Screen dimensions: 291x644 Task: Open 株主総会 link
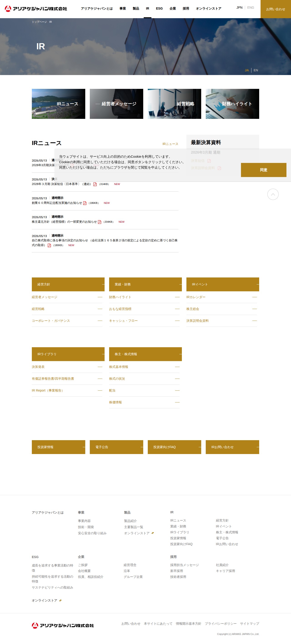222,309
